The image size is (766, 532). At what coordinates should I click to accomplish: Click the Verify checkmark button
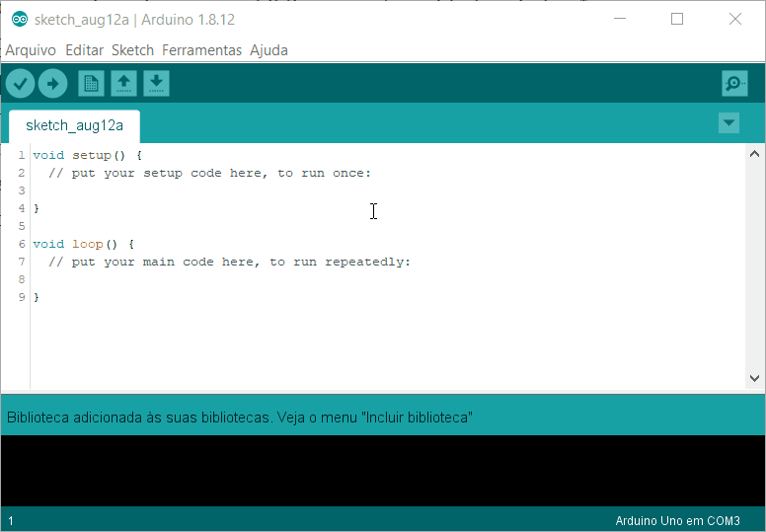[20, 84]
